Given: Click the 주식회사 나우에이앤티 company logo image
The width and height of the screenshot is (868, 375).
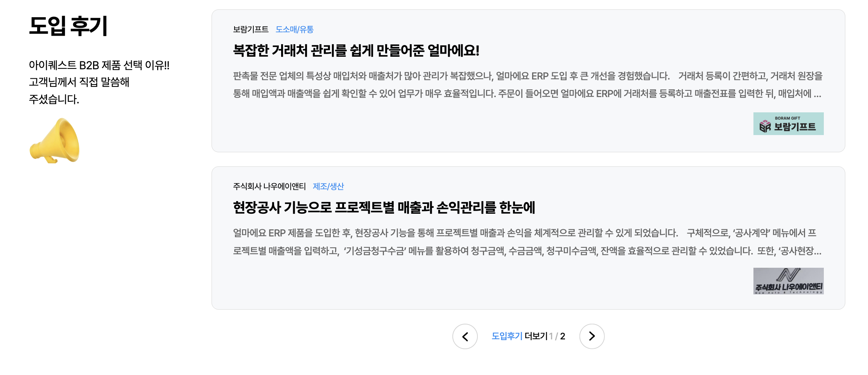Looking at the screenshot, I should 789,281.
